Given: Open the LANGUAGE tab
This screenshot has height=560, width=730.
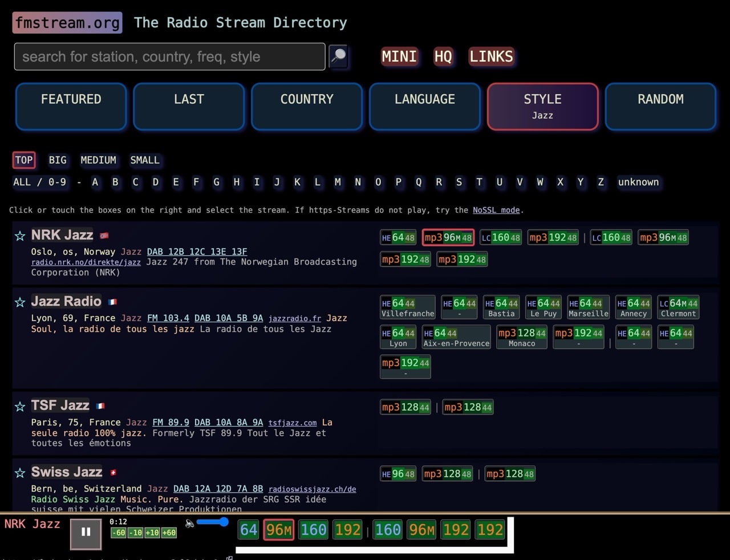Looking at the screenshot, I should (425, 107).
